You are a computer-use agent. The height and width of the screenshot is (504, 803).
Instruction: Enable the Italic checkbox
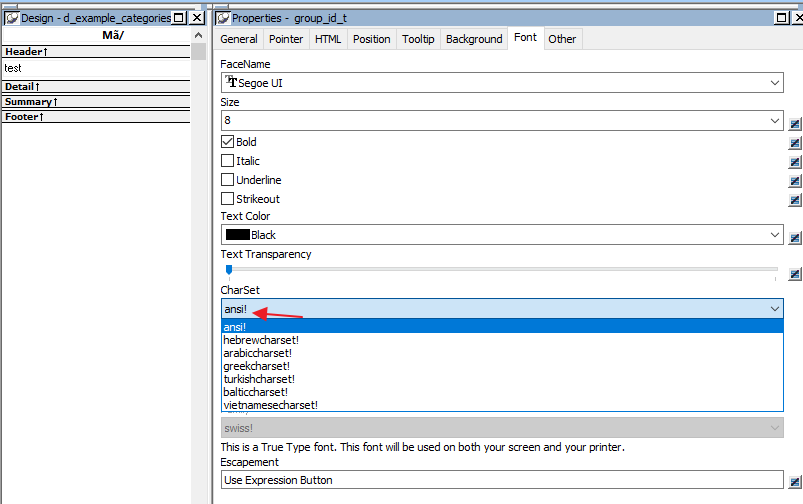coord(227,161)
